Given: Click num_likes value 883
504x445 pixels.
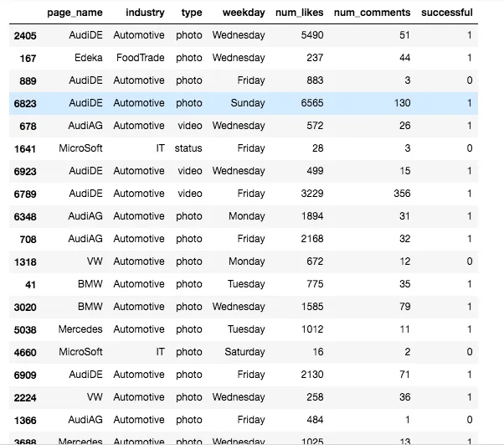Looking at the screenshot, I should pyautogui.click(x=315, y=80).
